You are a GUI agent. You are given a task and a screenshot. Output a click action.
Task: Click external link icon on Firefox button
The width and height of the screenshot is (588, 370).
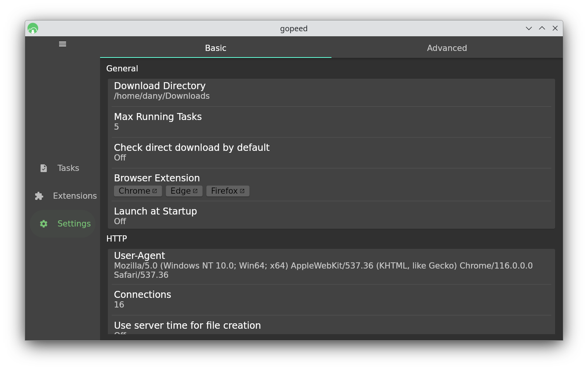[x=242, y=191]
